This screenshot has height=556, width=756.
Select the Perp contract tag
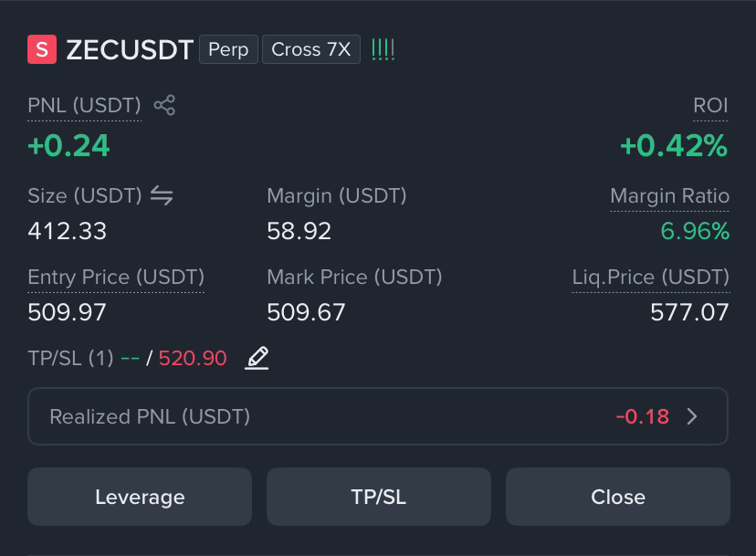click(x=228, y=49)
